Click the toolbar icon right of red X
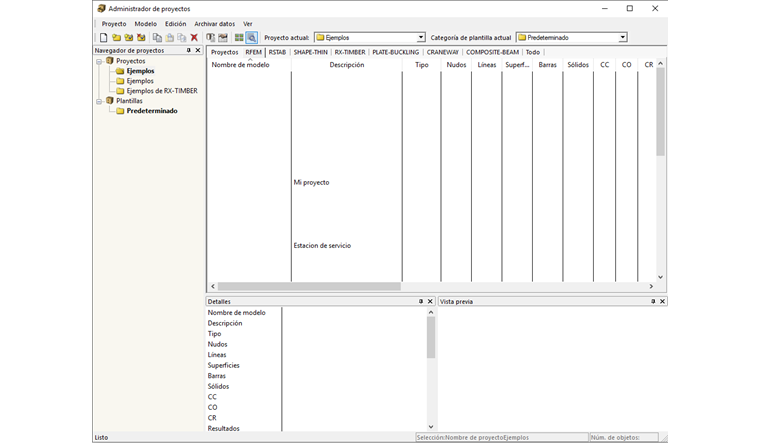Image resolution: width=760 pixels, height=443 pixels. pos(210,37)
